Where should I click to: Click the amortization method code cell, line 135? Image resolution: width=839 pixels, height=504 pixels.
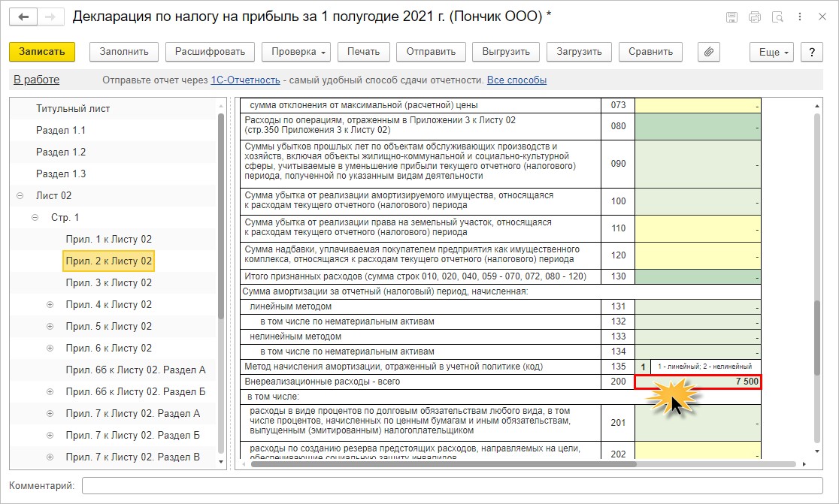[x=643, y=367]
